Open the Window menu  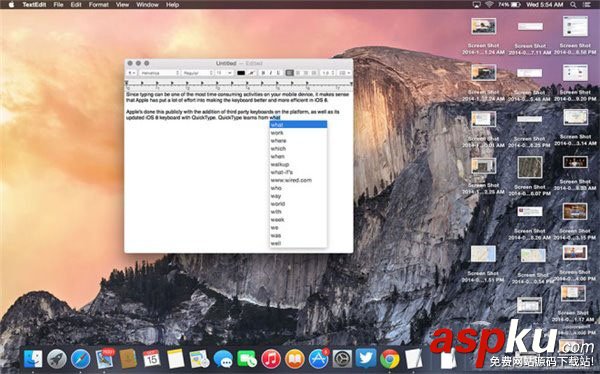coord(147,5)
